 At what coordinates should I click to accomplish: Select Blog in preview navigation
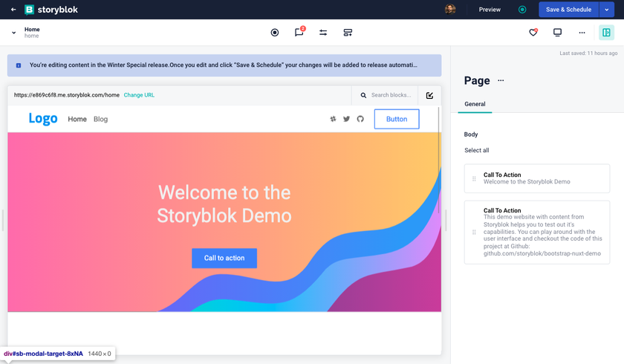pyautogui.click(x=101, y=119)
